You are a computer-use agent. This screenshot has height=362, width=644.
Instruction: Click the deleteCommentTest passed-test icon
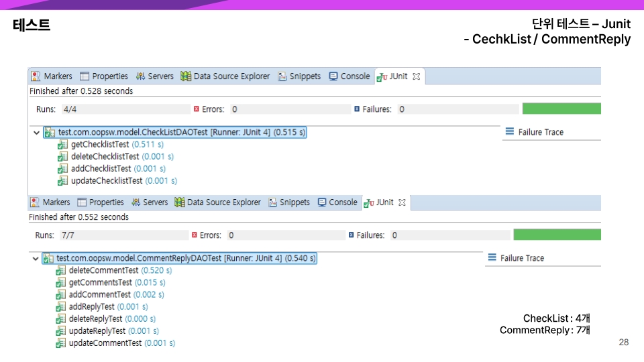pyautogui.click(x=60, y=270)
